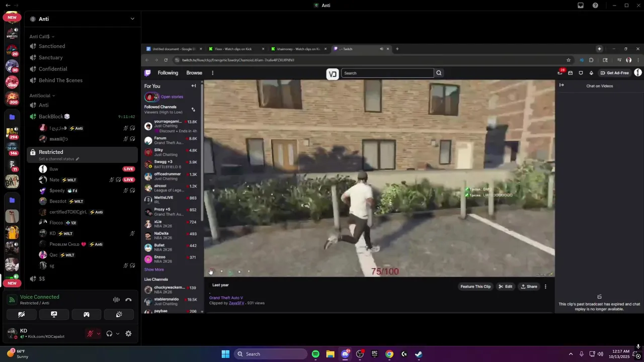
Task: Open stories link in Twitch sidebar
Action: pyautogui.click(x=172, y=97)
